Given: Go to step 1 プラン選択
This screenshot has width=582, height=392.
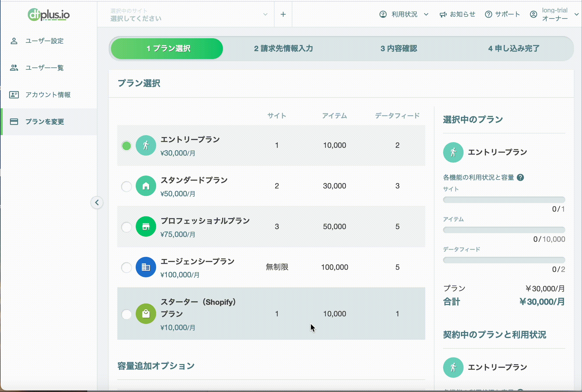Looking at the screenshot, I should coord(167,48).
